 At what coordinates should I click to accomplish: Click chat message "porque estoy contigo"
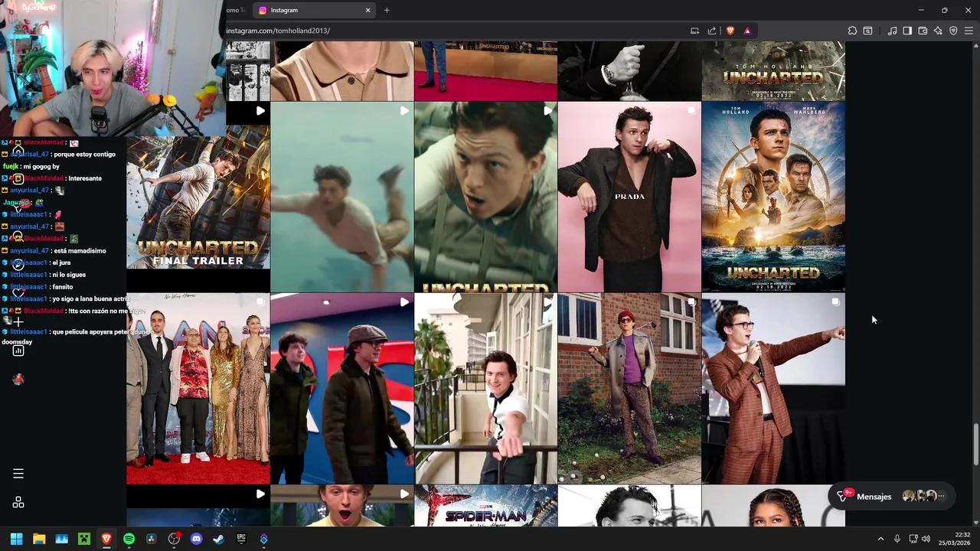[84, 154]
